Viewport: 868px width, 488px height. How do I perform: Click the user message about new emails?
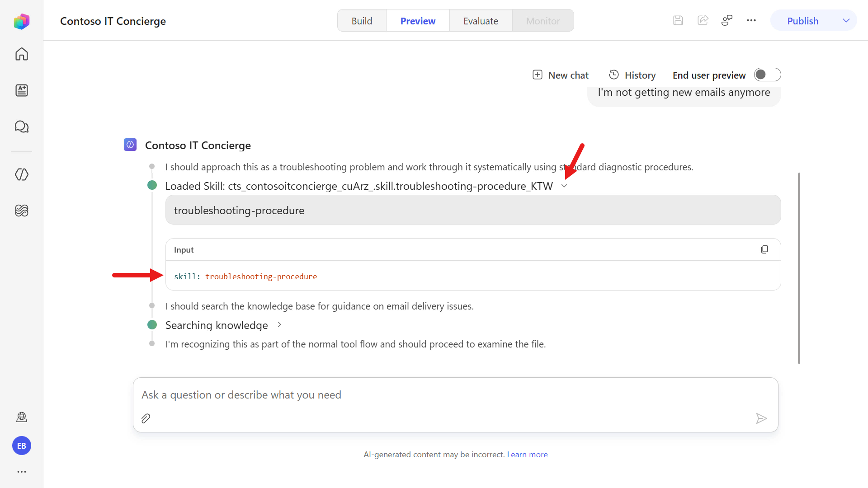[x=684, y=93]
